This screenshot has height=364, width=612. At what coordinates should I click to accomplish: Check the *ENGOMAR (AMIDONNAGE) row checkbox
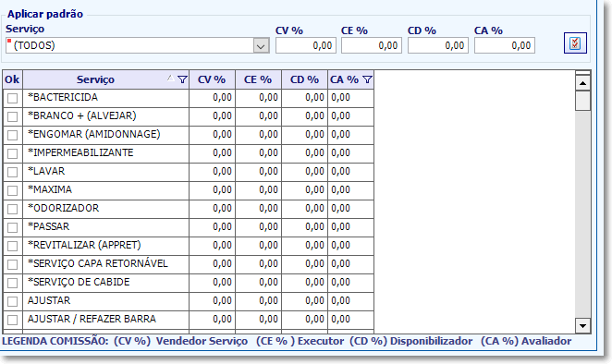13,135
